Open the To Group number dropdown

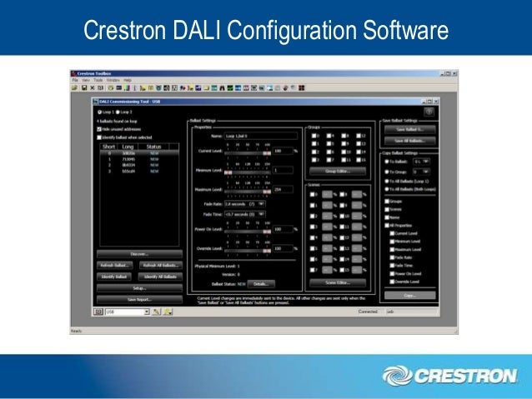[421, 172]
